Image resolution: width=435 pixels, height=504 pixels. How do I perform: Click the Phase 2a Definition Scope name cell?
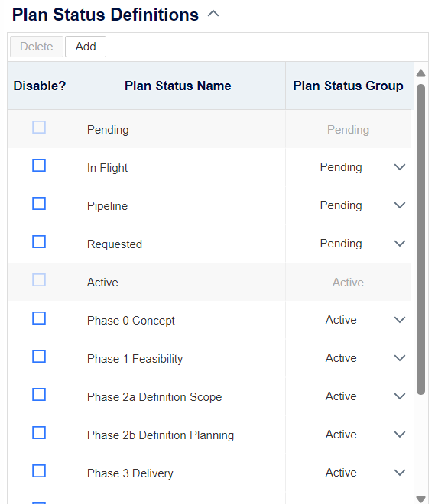177,397
